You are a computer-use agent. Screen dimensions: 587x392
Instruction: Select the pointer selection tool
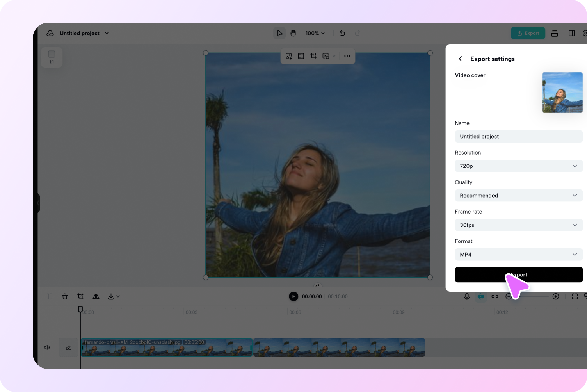coord(279,33)
